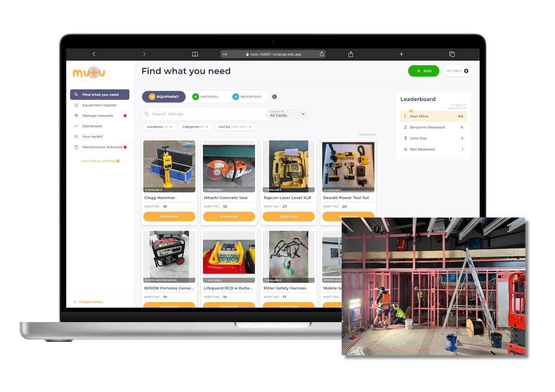Select the Material tab

tap(206, 97)
